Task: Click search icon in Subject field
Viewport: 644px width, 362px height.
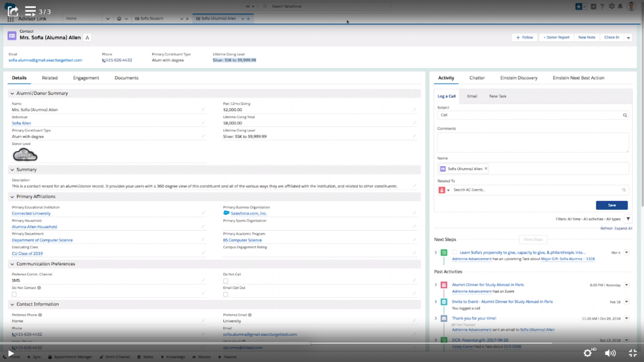Action: (x=625, y=116)
